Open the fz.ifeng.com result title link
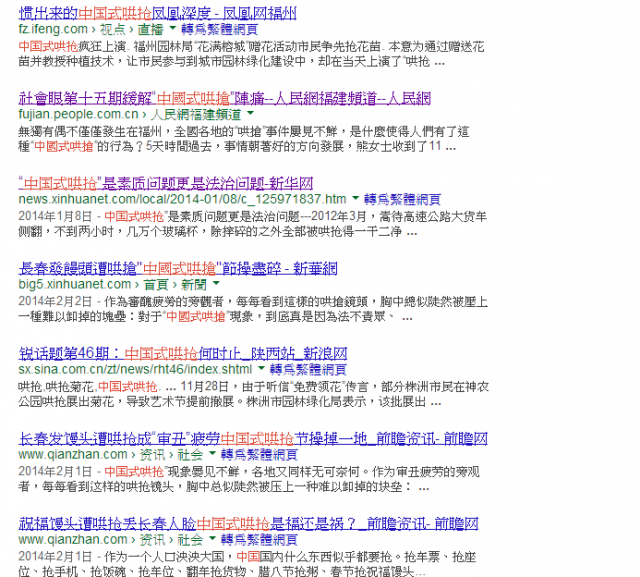The image size is (640, 577). [157, 14]
